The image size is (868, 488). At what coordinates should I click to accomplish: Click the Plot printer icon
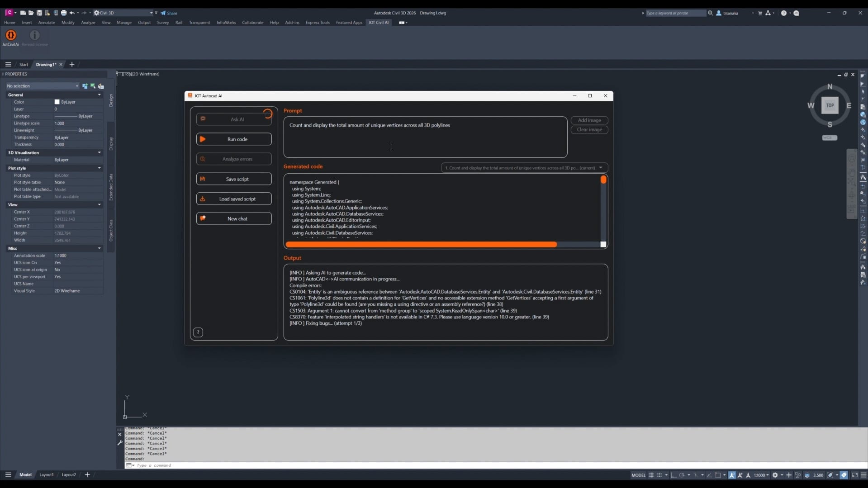(64, 13)
